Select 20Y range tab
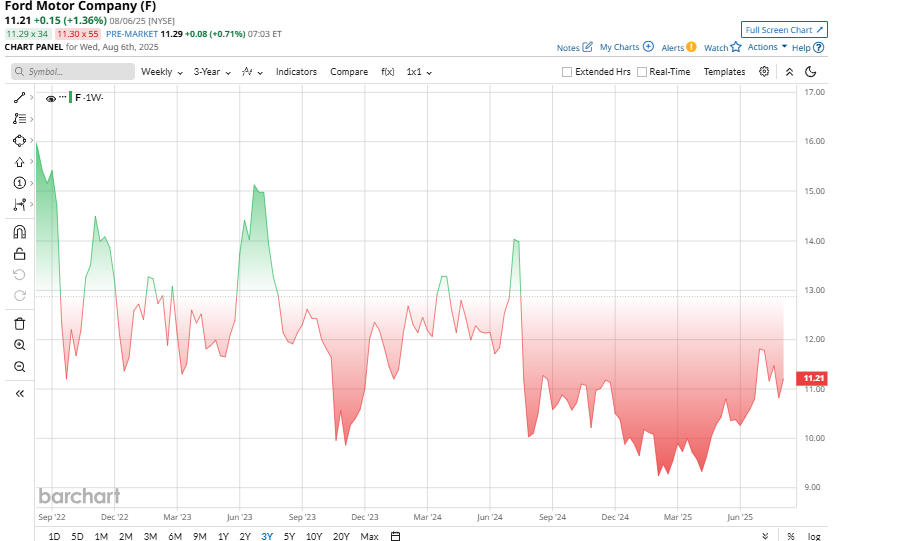Viewport: 915px width, 541px height. (x=341, y=536)
